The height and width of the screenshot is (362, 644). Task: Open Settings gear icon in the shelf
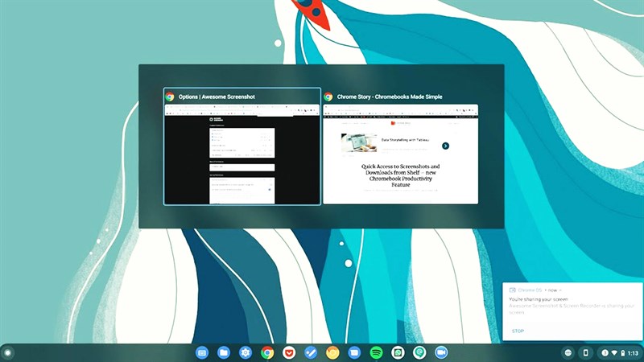tap(246, 352)
